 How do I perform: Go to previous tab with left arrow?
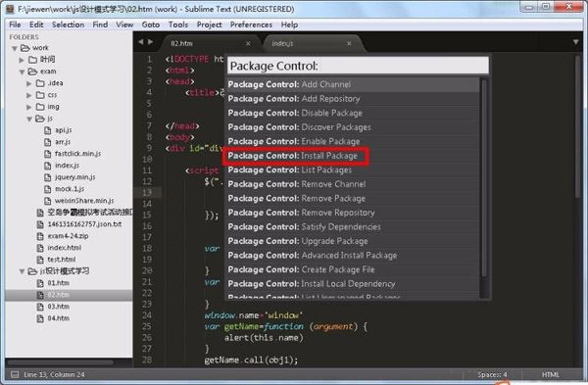click(140, 42)
